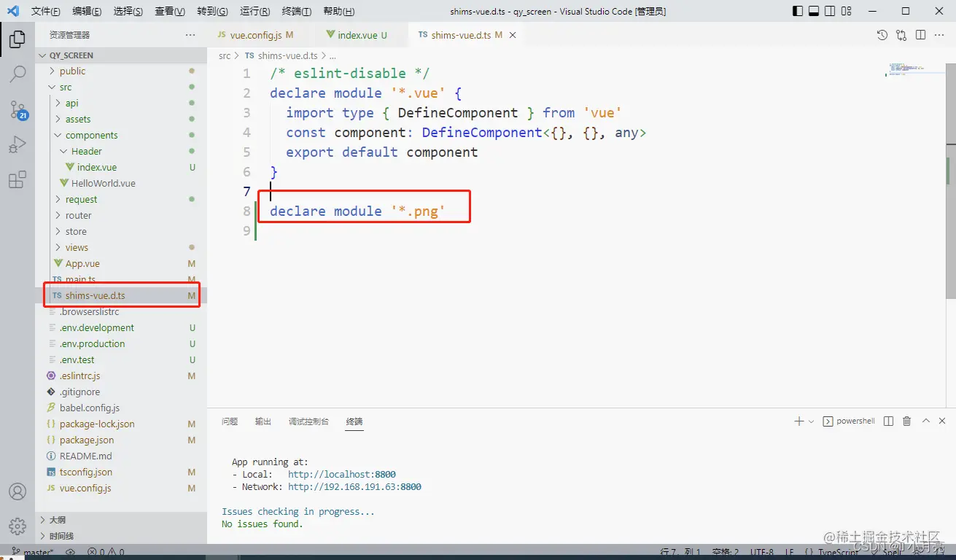The image size is (956, 560).
Task: Click the minimap code preview
Action: click(906, 69)
